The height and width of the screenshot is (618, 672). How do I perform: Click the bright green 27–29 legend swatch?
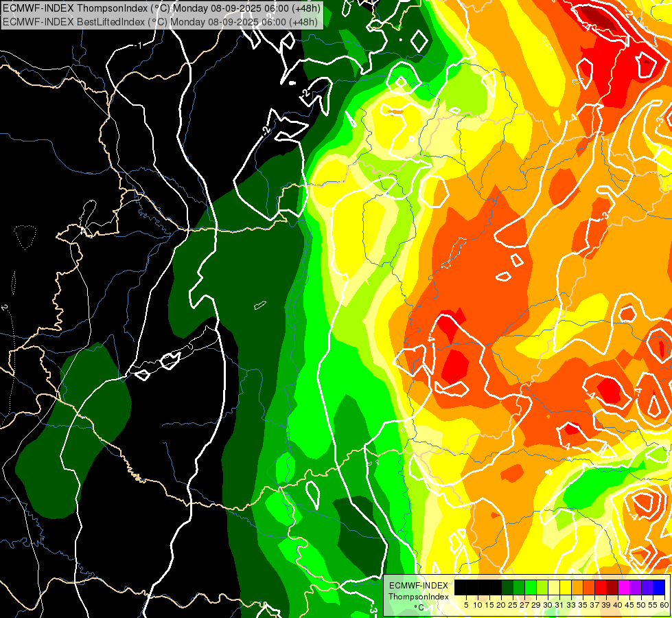[x=531, y=587]
